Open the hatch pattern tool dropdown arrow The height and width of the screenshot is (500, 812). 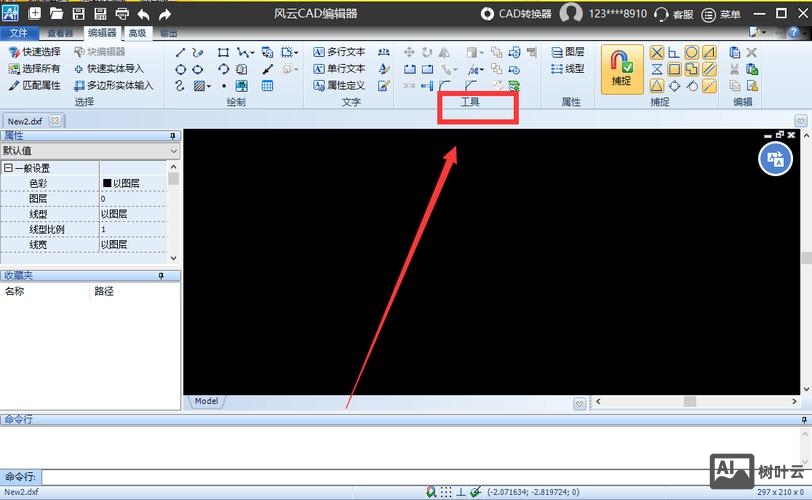coord(209,86)
